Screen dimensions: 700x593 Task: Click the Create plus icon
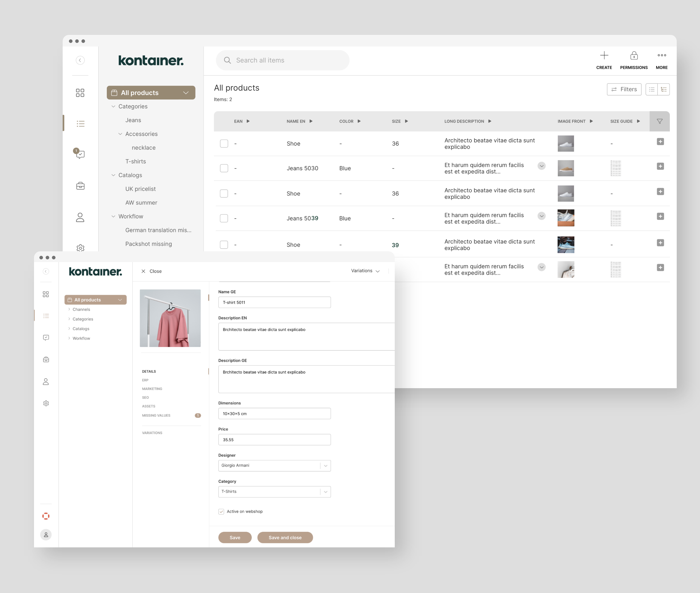(x=604, y=55)
